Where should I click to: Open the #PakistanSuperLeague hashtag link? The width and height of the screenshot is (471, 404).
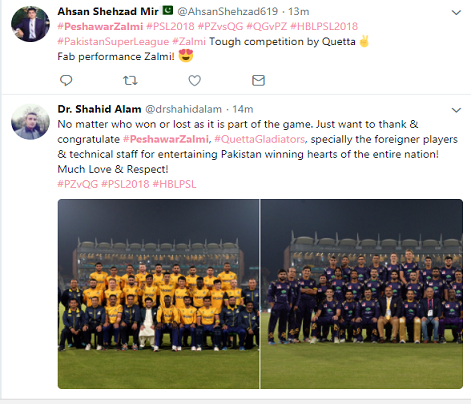pos(113,42)
